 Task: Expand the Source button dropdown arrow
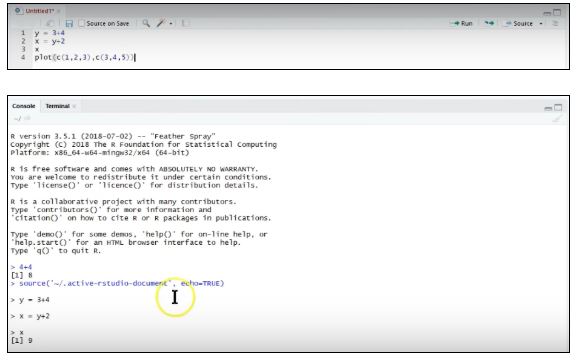click(541, 24)
